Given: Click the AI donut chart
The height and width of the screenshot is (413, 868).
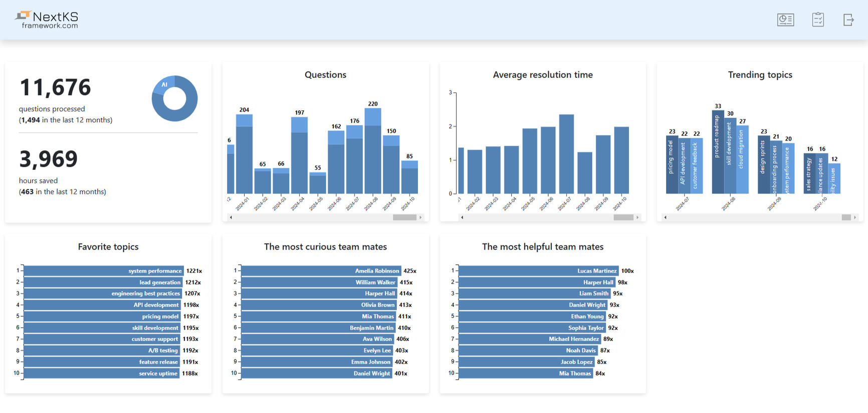Looking at the screenshot, I should point(174,99).
